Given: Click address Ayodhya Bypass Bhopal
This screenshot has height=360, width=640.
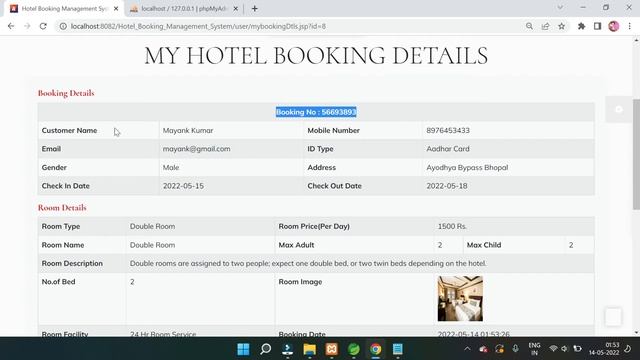Looking at the screenshot, I should 467,167.
